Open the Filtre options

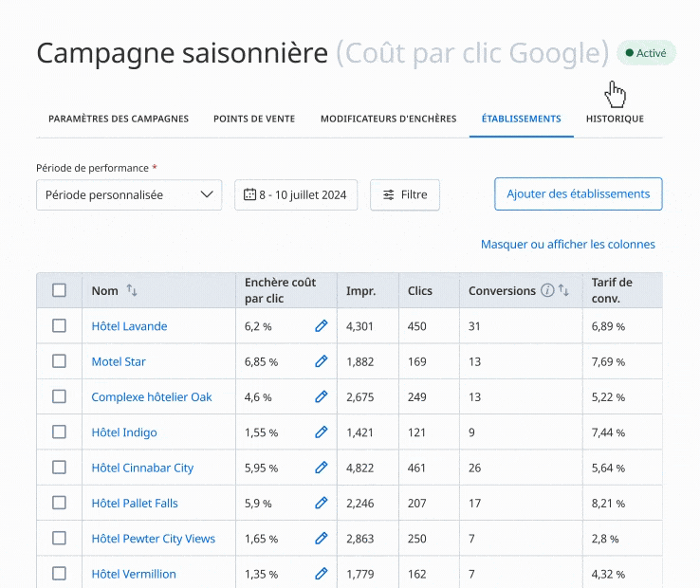click(x=405, y=194)
